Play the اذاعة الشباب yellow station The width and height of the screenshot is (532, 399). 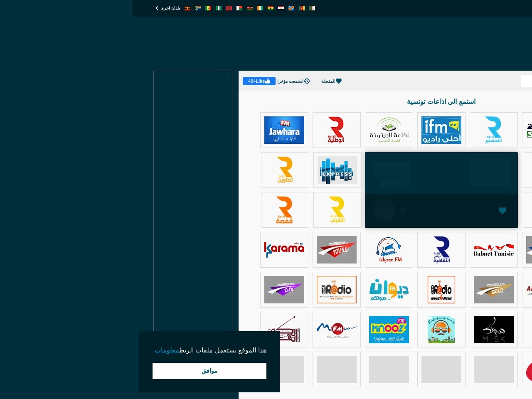pyautogui.click(x=337, y=210)
